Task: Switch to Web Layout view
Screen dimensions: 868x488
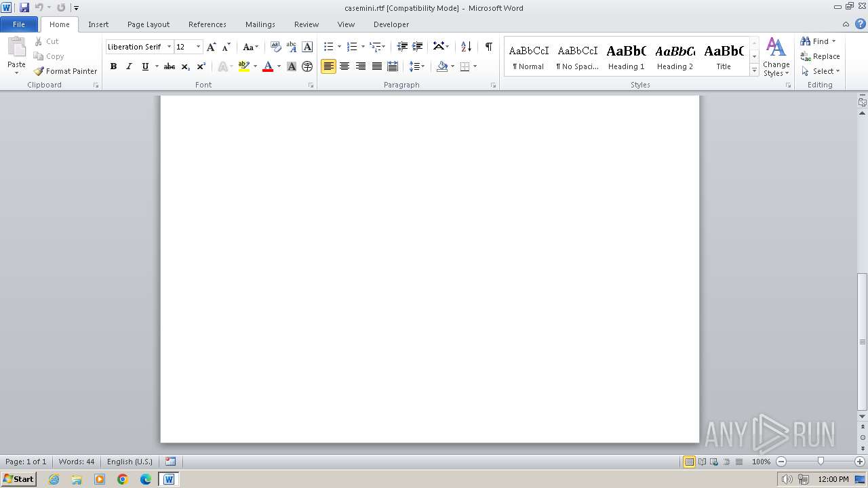Action: coord(714,462)
